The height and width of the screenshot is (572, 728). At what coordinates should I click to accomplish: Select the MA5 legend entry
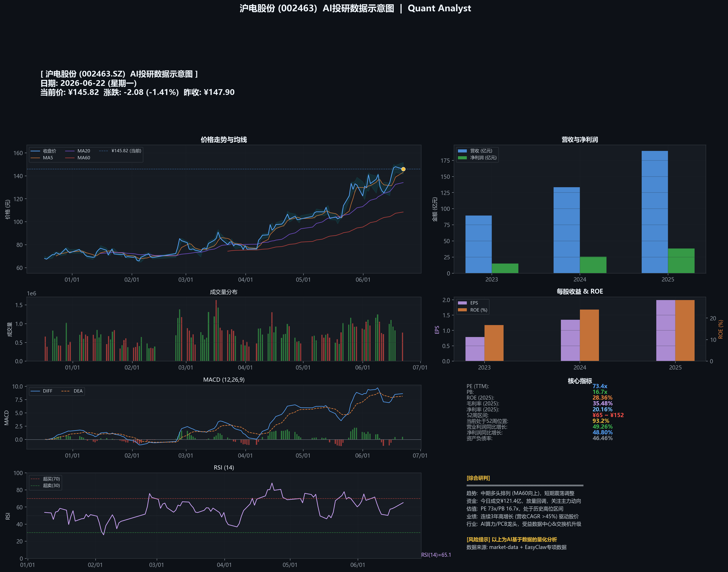click(42, 158)
